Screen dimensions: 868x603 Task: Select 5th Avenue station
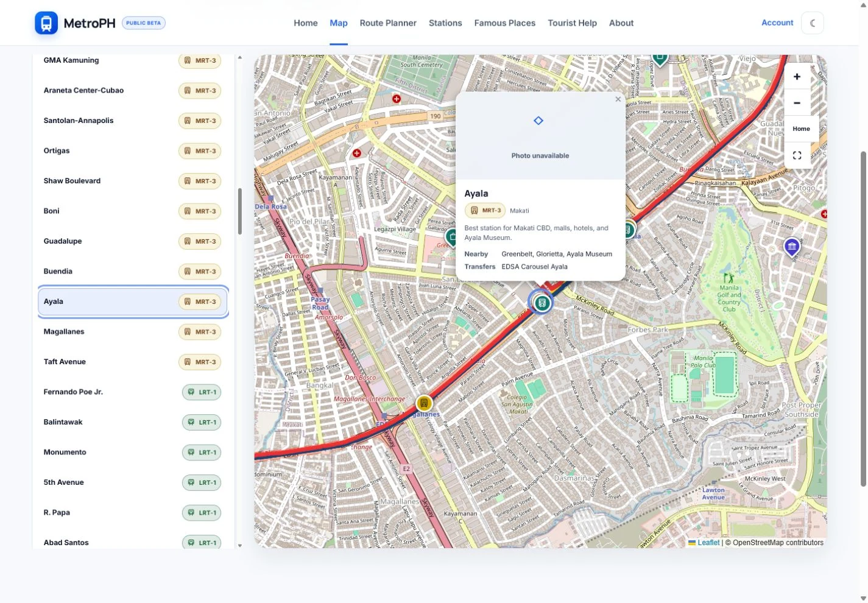pos(133,482)
